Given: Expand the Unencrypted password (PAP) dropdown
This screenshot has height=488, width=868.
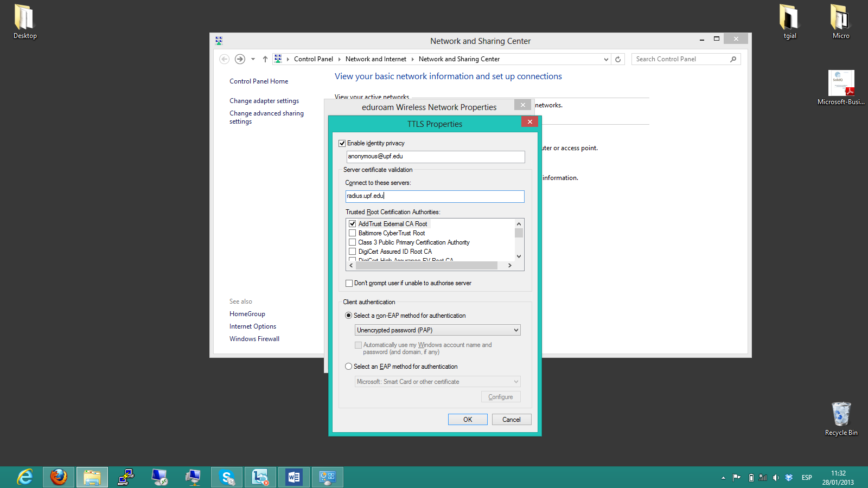Looking at the screenshot, I should point(438,330).
